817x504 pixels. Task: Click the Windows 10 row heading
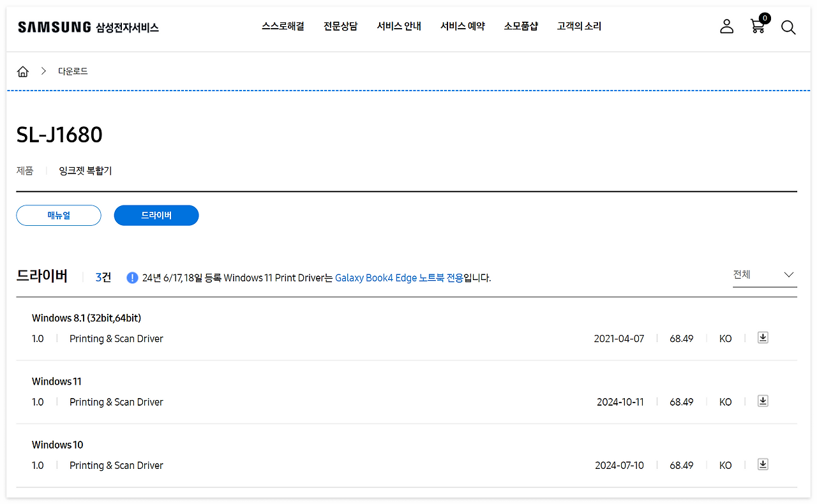(57, 445)
